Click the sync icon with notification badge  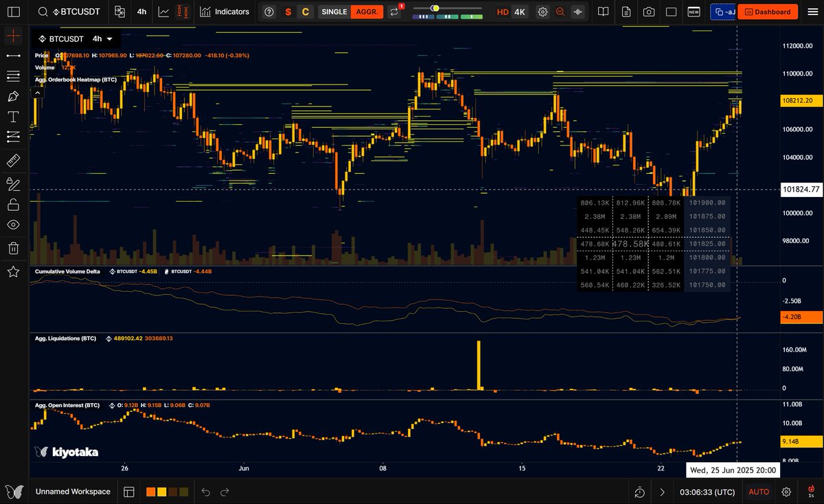tap(395, 12)
